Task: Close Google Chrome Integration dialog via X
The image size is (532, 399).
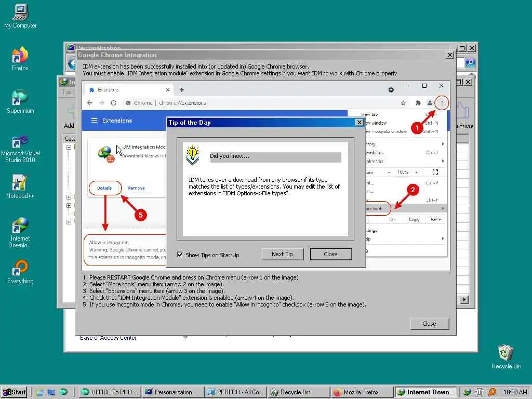Action: (x=449, y=55)
